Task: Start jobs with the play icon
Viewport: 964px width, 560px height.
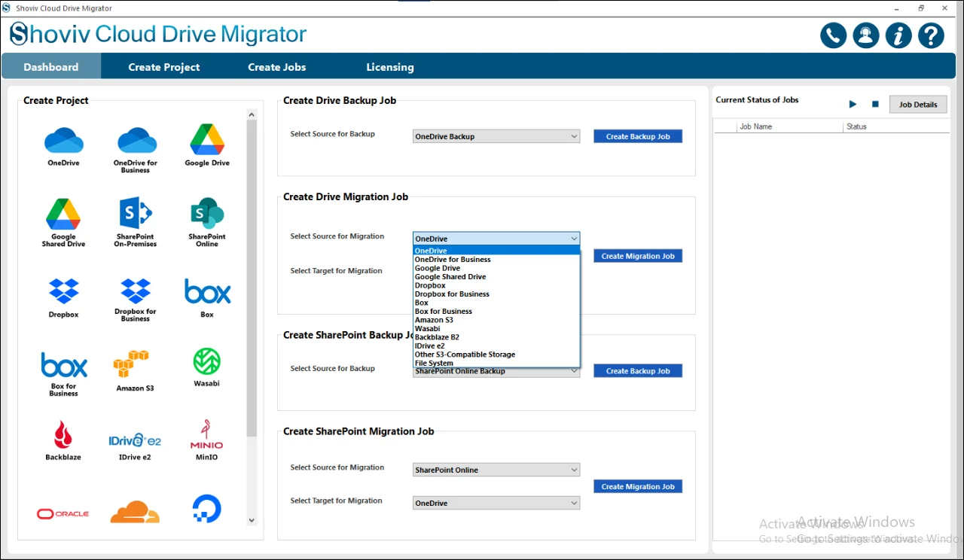Action: (x=853, y=104)
